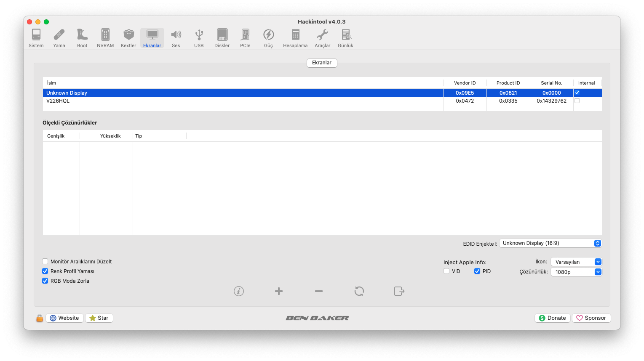
Task: Open the Kextler section
Action: 128,38
